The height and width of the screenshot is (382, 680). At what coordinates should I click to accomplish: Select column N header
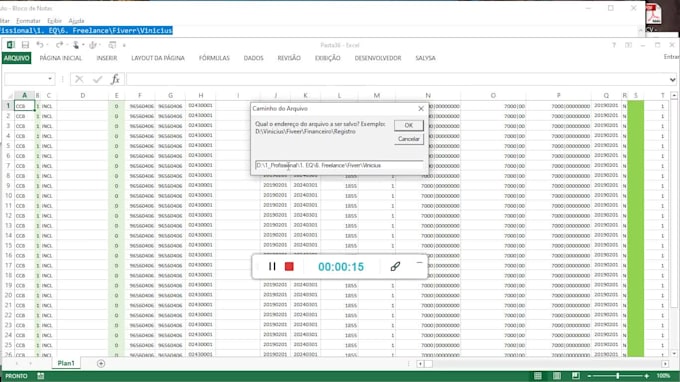point(428,95)
